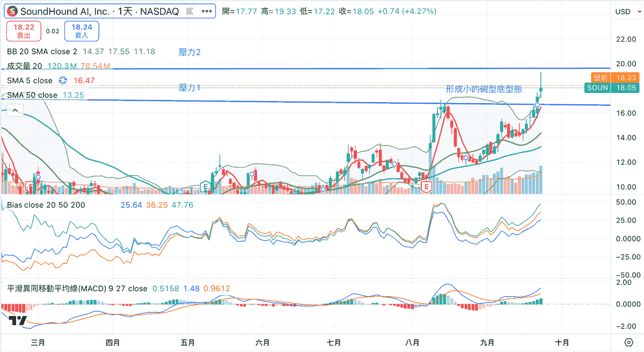The image size is (644, 352).
Task: Click the 120.3M volume value
Action: coord(63,66)
